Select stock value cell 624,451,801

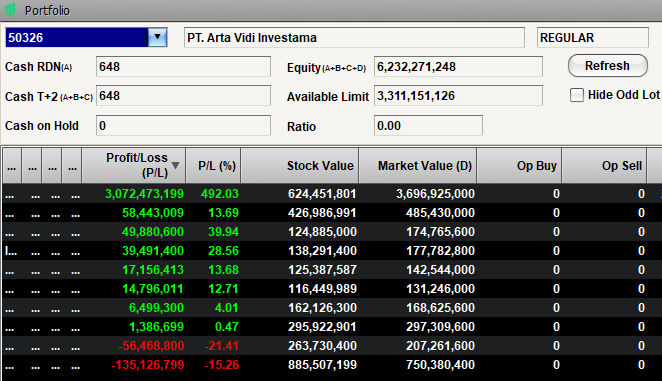click(x=322, y=194)
